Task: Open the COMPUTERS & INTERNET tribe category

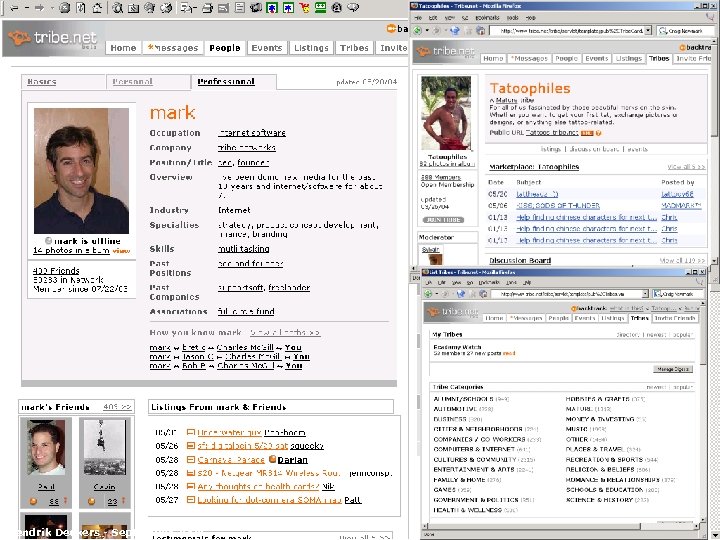Action: tap(474, 449)
